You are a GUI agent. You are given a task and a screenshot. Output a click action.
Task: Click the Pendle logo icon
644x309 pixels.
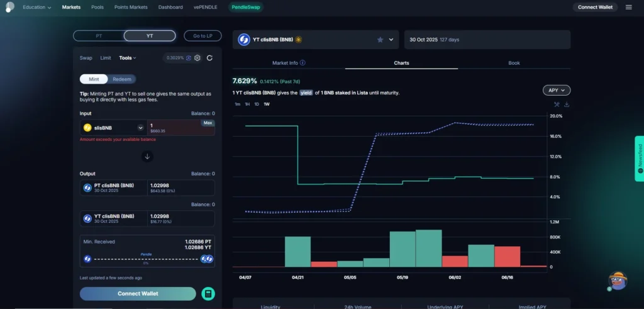(x=9, y=7)
